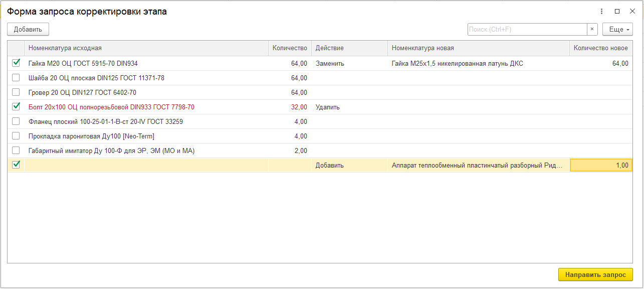644x289 pixels.
Task: Select Габаритный имитатор Ду 100-Ф row text
Action: (x=111, y=151)
